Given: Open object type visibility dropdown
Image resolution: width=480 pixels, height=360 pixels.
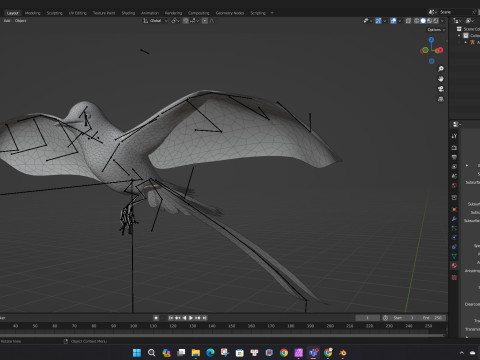Looking at the screenshot, I should [367, 21].
